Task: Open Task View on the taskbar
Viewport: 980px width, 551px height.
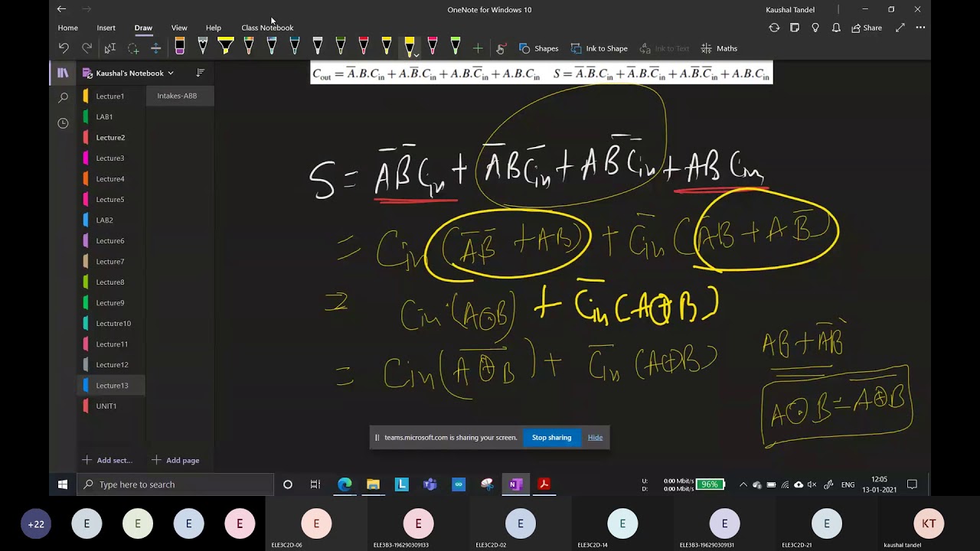Action: (315, 484)
